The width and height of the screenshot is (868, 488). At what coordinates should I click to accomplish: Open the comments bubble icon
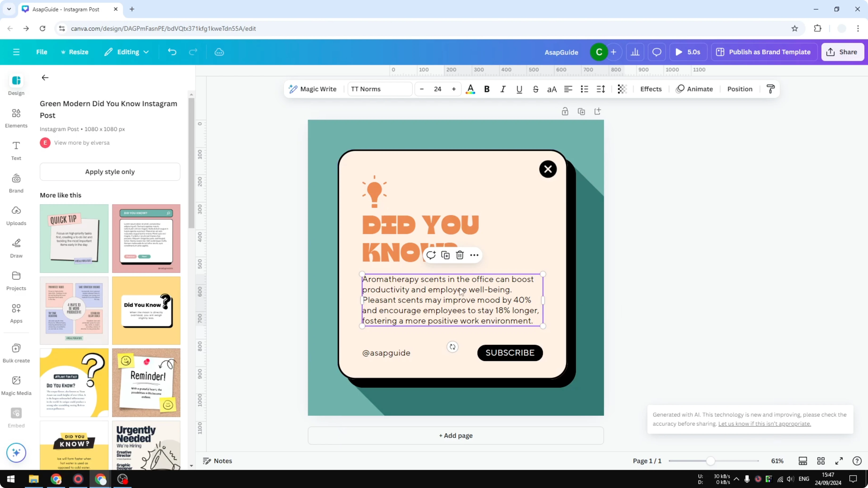tap(657, 52)
